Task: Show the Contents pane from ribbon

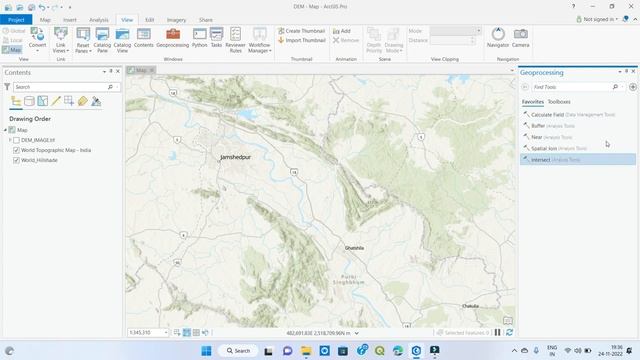Action: pyautogui.click(x=144, y=38)
